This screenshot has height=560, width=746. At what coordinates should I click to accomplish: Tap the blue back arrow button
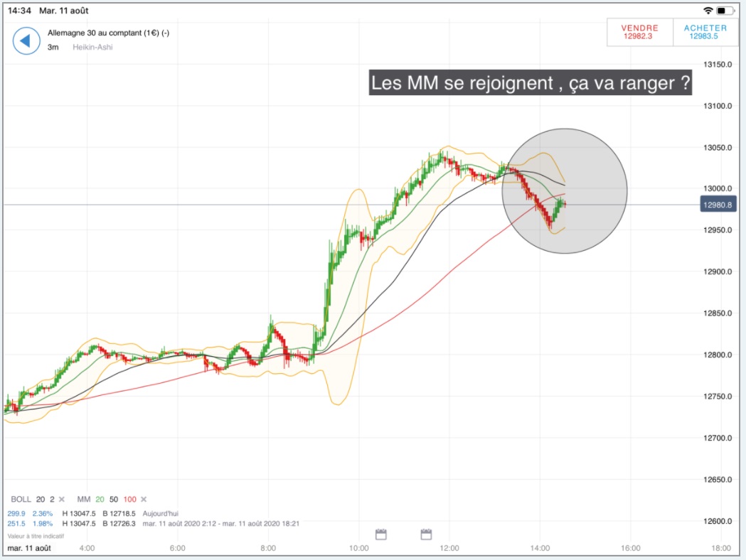pyautogui.click(x=26, y=41)
